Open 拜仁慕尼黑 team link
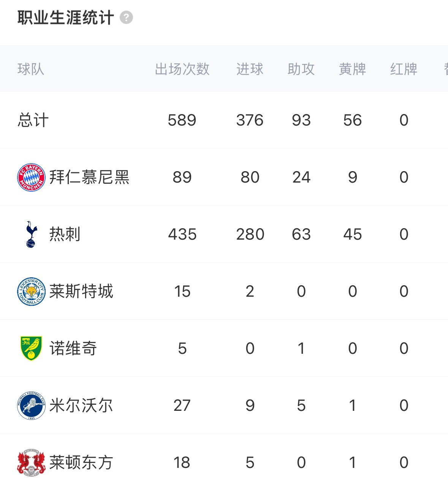Screen dimensions: 448x493 point(89,177)
